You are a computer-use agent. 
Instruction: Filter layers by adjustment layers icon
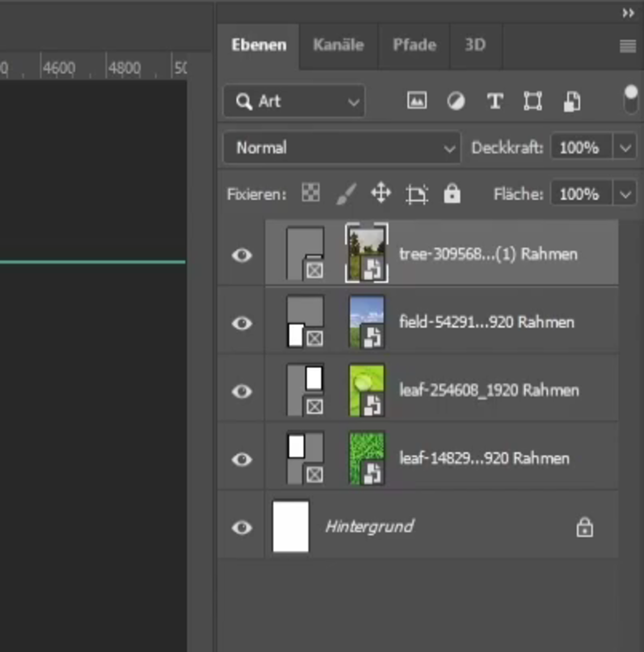456,101
